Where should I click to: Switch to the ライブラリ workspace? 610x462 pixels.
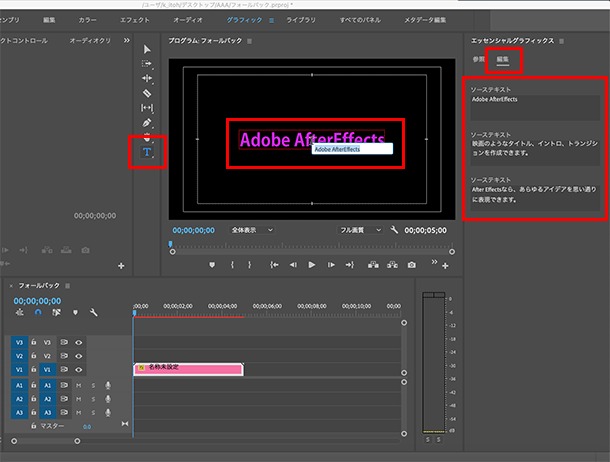point(301,20)
